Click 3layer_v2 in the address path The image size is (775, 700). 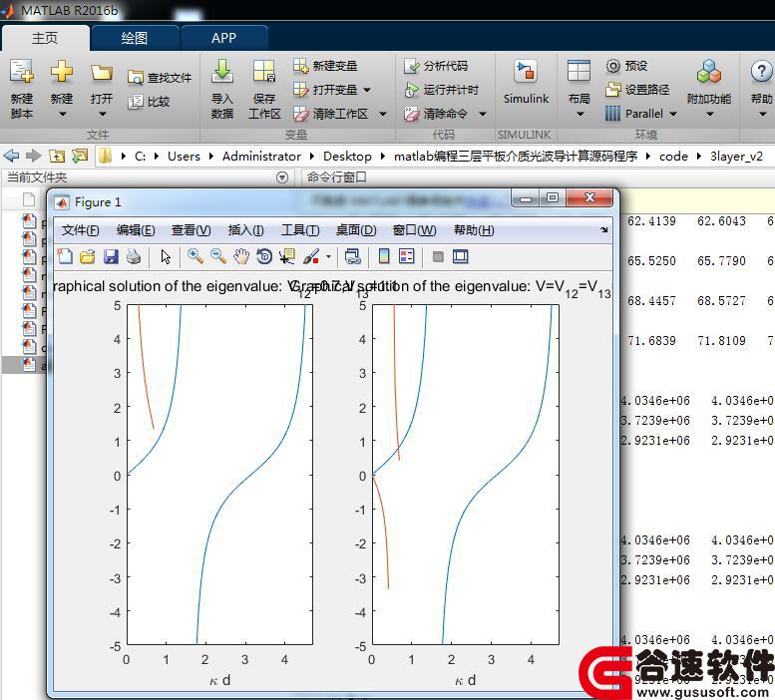pyautogui.click(x=736, y=157)
